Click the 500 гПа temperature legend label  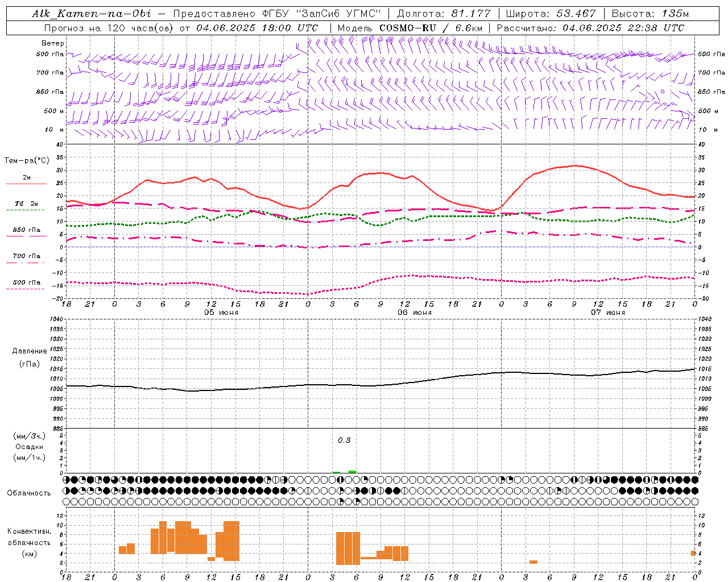coord(27,282)
